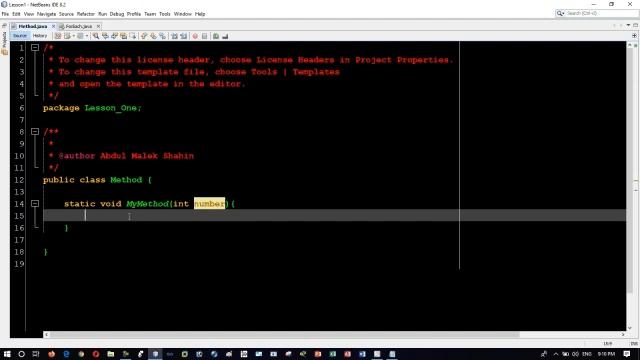Click the Last Edit toolbar icon

pos(58,36)
